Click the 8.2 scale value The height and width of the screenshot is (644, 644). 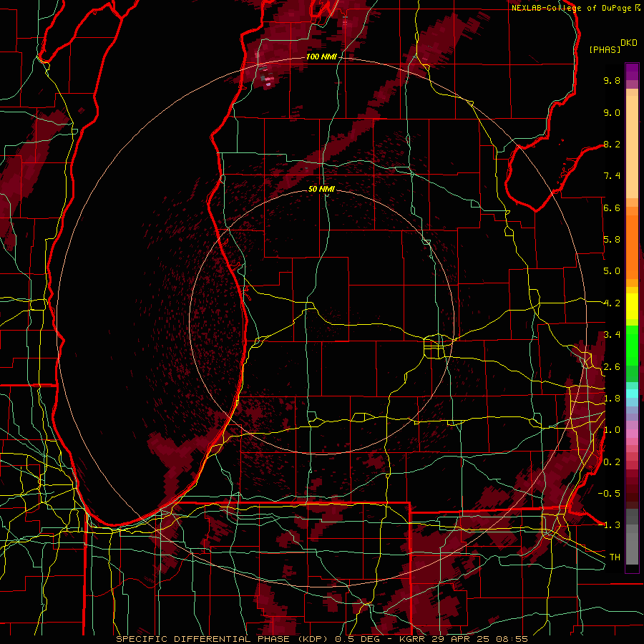coord(612,144)
